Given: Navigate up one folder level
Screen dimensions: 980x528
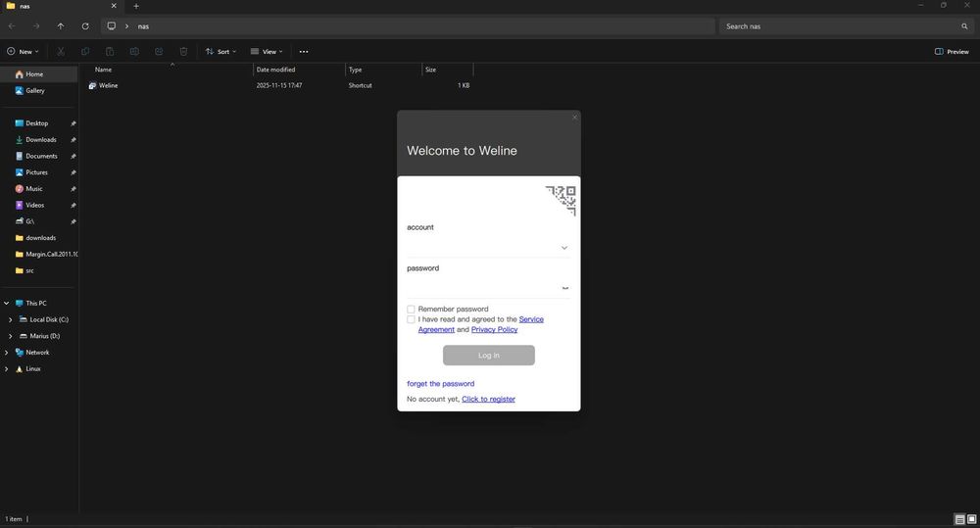Looking at the screenshot, I should [61, 26].
